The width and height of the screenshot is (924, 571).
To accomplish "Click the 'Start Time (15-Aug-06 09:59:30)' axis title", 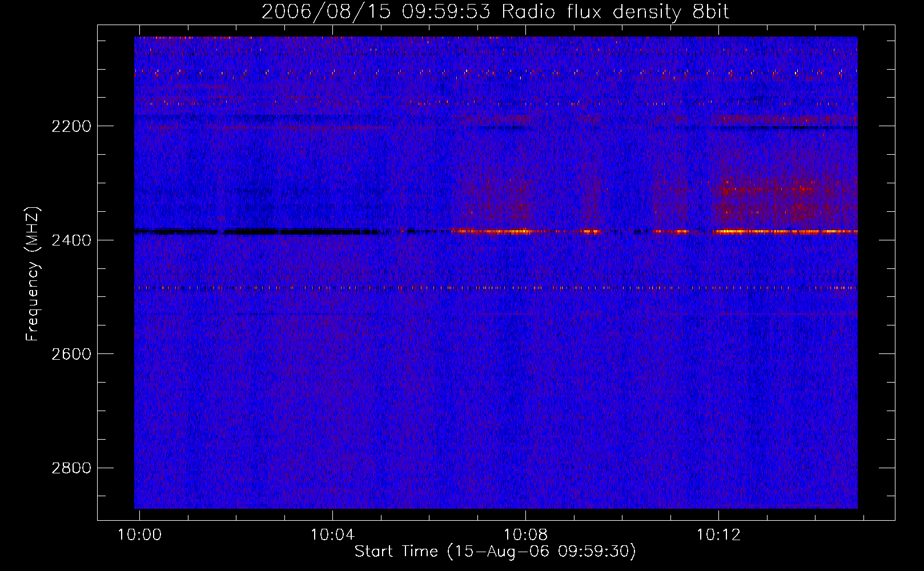I will 495,552.
